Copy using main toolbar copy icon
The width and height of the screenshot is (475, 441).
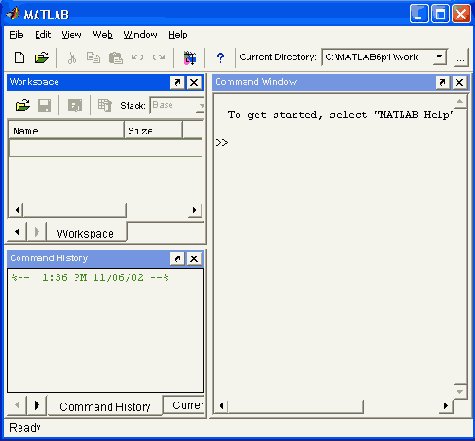coord(93,57)
